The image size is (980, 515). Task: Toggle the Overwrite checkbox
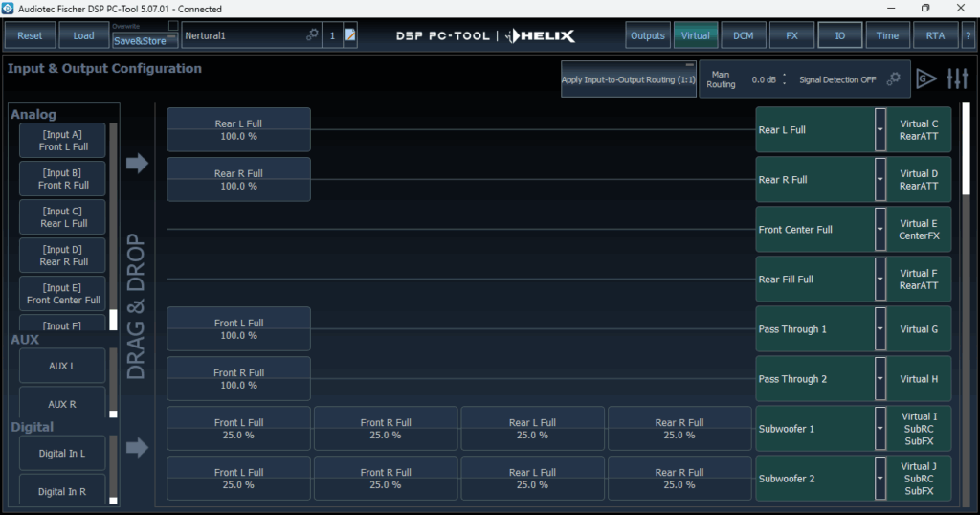[x=172, y=26]
